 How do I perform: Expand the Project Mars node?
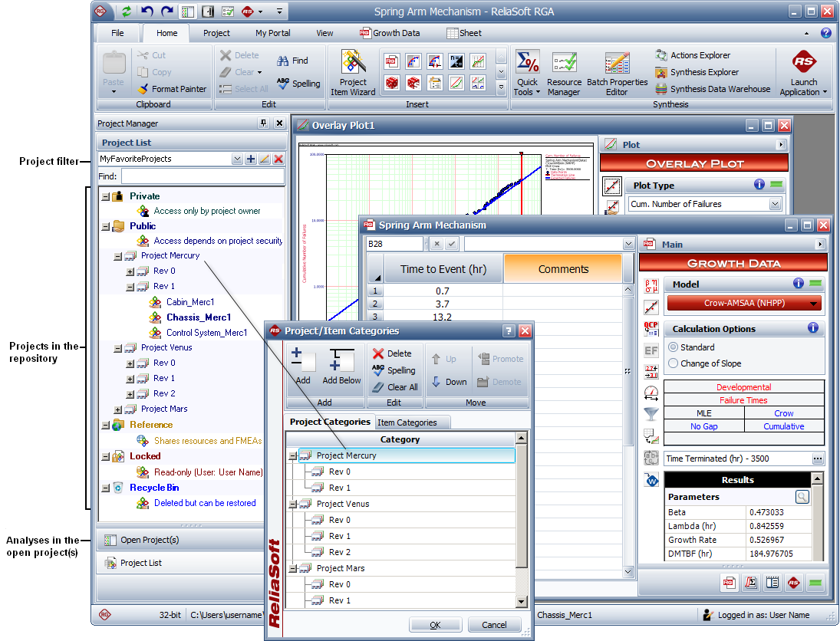click(x=118, y=409)
